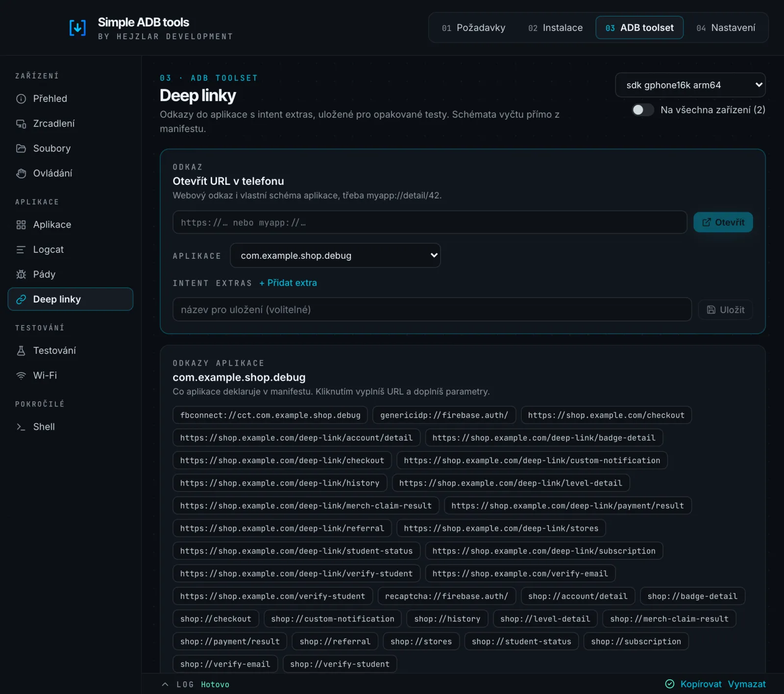The width and height of the screenshot is (784, 694).
Task: Click the Testování flask icon
Action: (x=21, y=351)
